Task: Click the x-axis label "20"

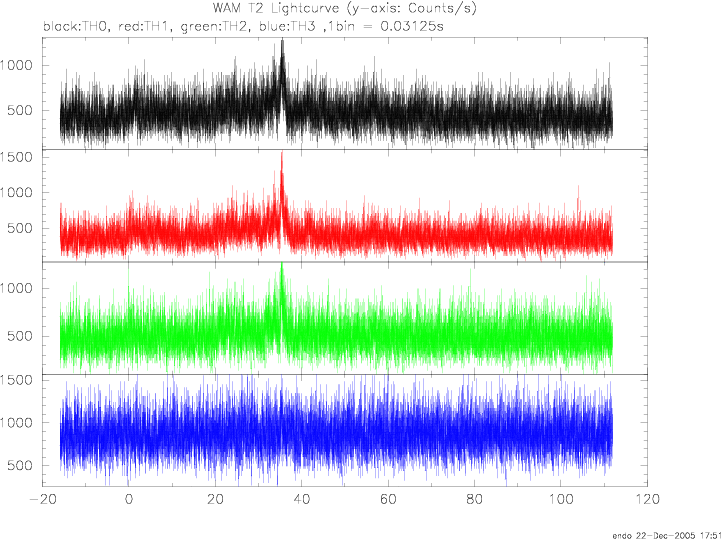Action: tap(215, 499)
